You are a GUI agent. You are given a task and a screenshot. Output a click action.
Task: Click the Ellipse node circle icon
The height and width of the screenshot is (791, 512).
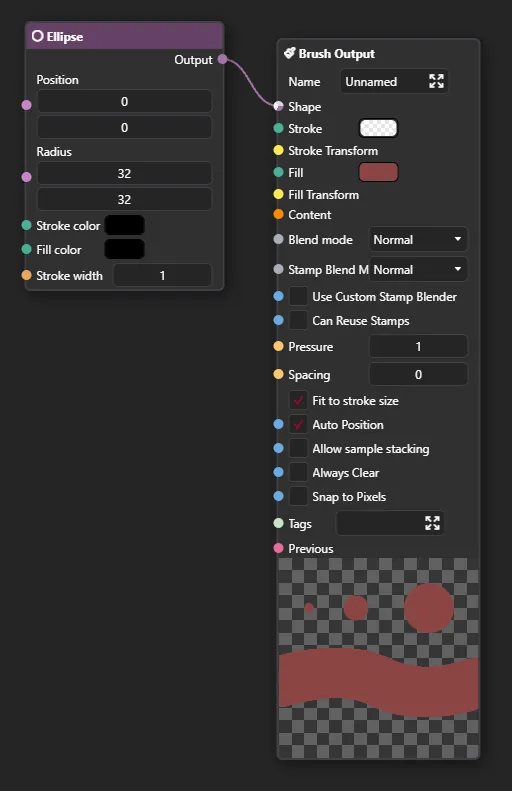[37, 36]
